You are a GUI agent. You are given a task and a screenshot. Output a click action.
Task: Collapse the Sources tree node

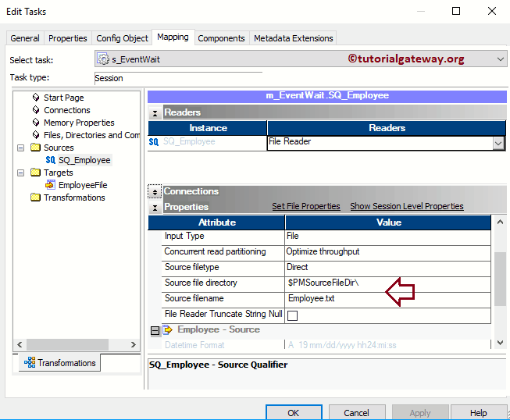click(x=20, y=148)
